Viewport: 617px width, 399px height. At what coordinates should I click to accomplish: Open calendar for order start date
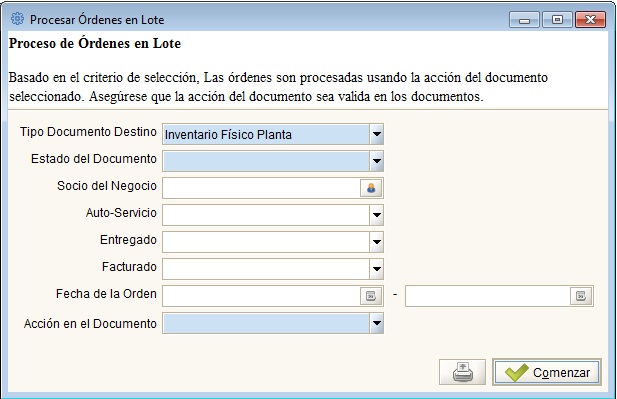click(x=371, y=296)
